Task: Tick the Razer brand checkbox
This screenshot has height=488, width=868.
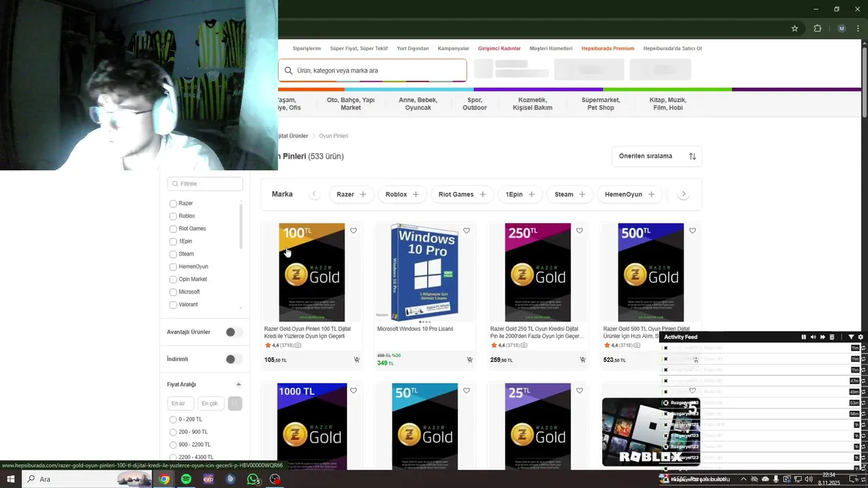Action: click(x=173, y=203)
